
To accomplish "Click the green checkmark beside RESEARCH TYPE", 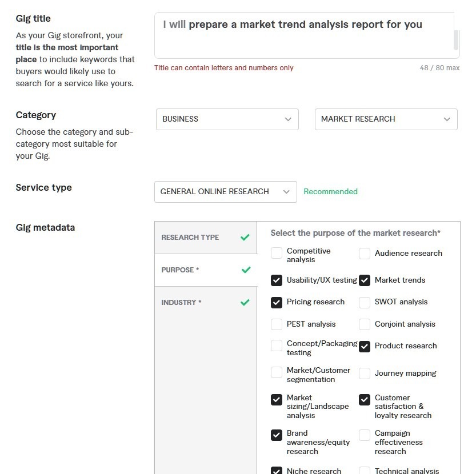I will pos(245,238).
